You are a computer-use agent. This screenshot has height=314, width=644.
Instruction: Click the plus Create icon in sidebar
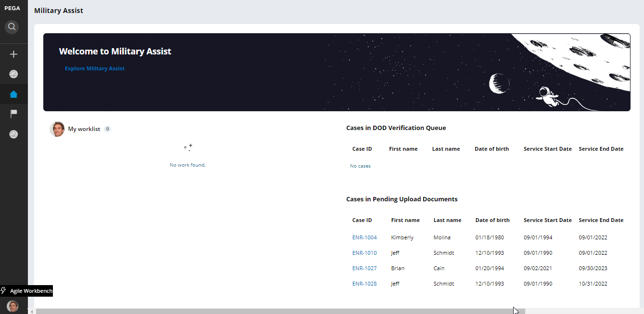[13, 54]
